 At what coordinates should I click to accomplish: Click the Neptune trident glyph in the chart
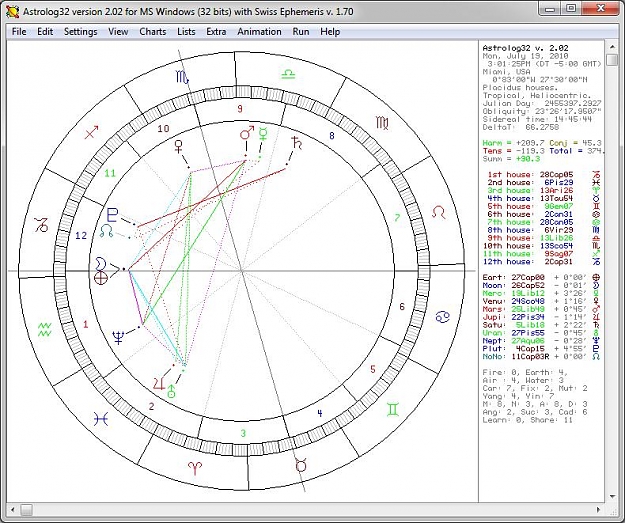pos(118,337)
